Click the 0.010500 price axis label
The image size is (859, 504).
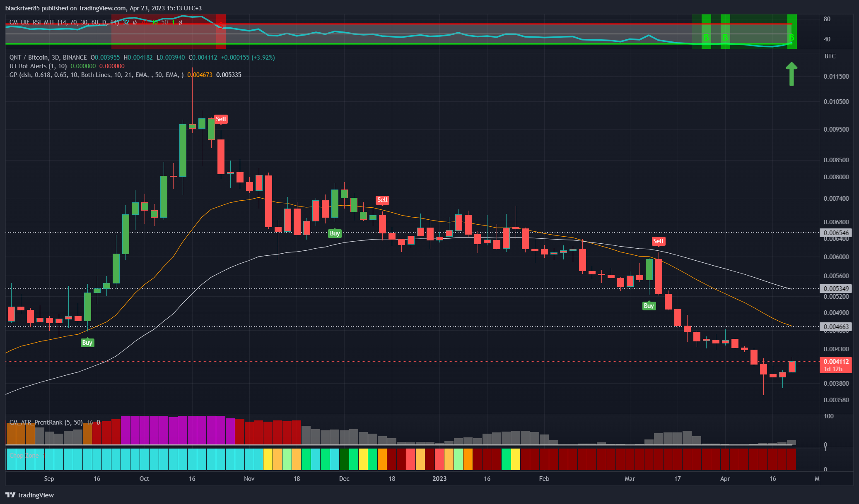point(836,102)
